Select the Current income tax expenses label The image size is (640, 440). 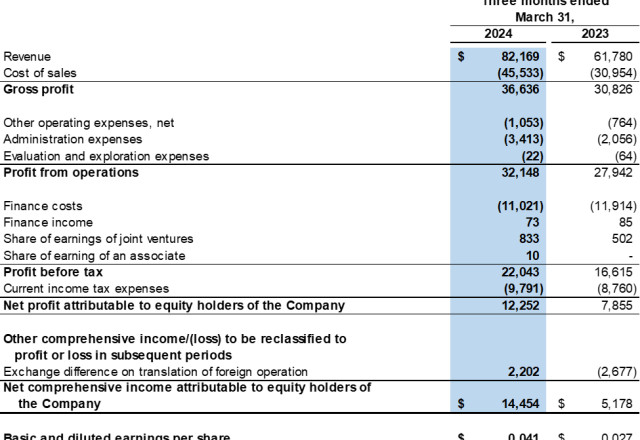[x=86, y=289]
